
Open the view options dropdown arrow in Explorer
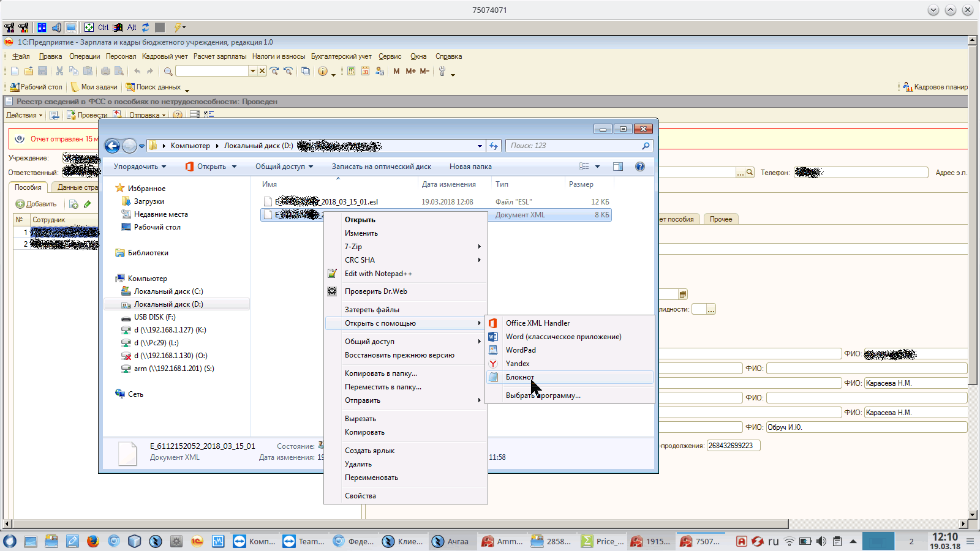598,167
